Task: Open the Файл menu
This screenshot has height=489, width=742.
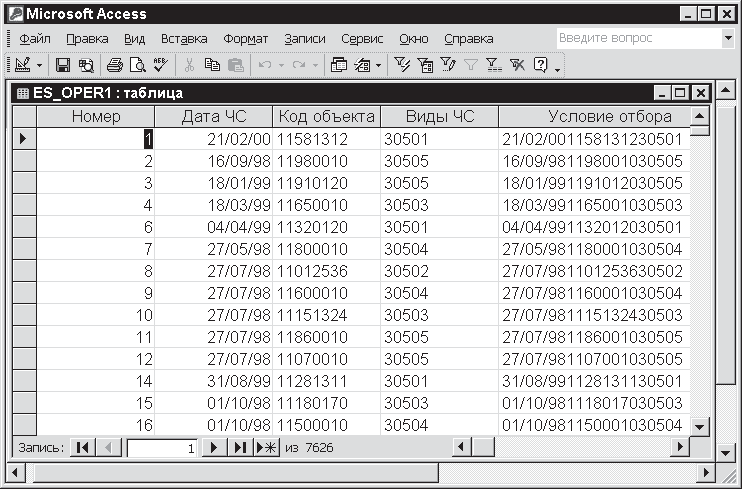Action: coord(35,39)
